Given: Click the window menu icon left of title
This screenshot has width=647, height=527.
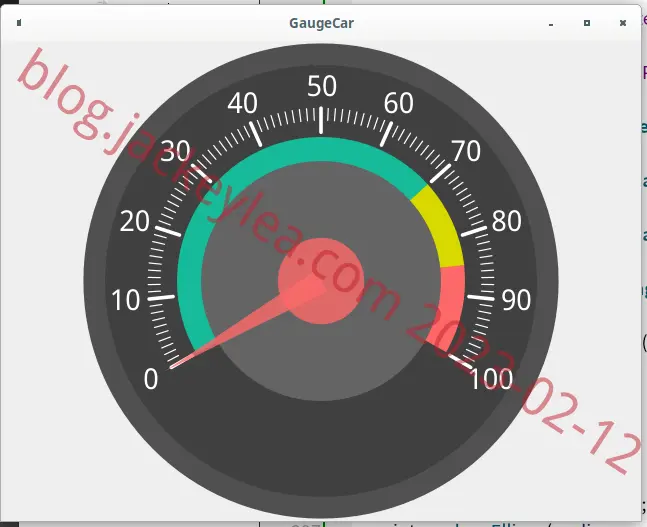Looking at the screenshot, I should pos(19,23).
